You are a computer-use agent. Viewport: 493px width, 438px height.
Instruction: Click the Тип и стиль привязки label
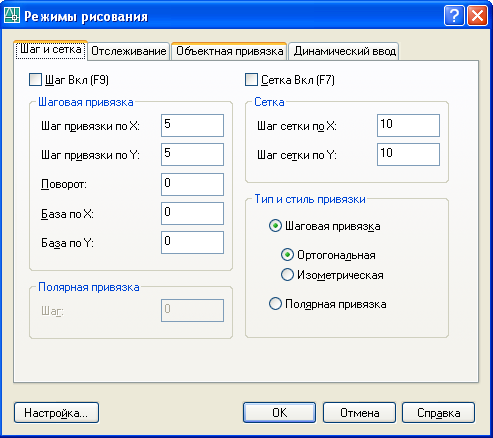310,199
